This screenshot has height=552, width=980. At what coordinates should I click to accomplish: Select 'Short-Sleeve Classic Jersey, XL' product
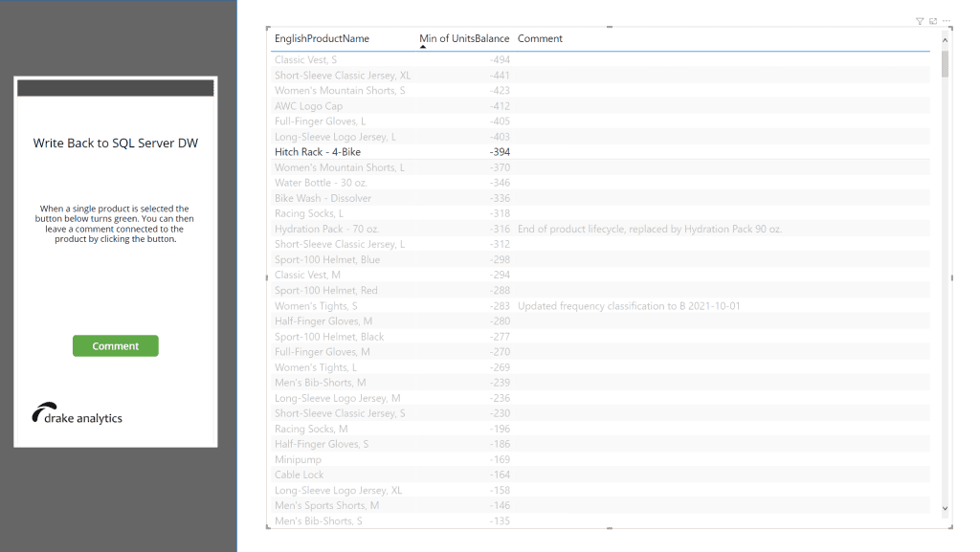[x=343, y=75]
